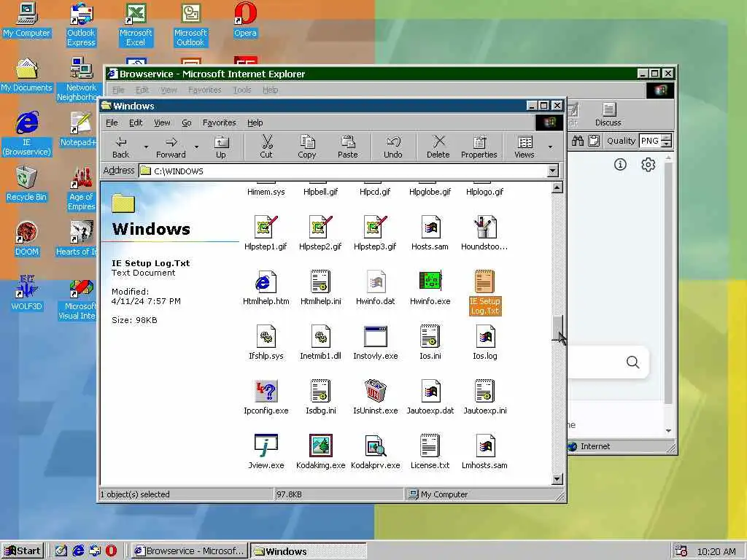This screenshot has width=747, height=560.
Task: Expand the Views dropdown arrow
Action: coord(550,147)
